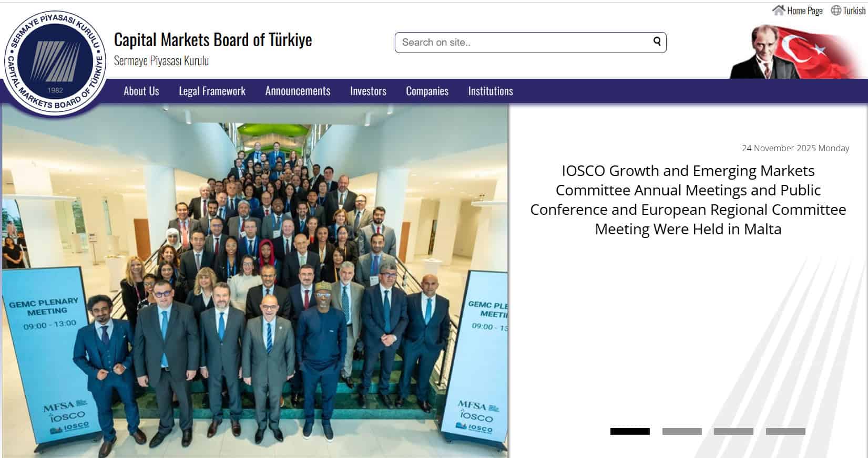This screenshot has width=868, height=458.
Task: Click the Sermaye Piyasası Kurulu subtitle
Action: 161,61
